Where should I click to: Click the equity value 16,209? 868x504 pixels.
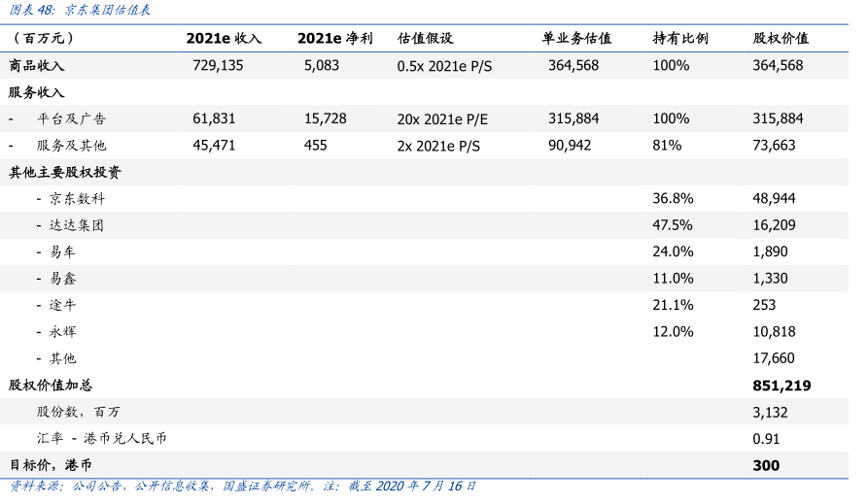click(x=774, y=224)
